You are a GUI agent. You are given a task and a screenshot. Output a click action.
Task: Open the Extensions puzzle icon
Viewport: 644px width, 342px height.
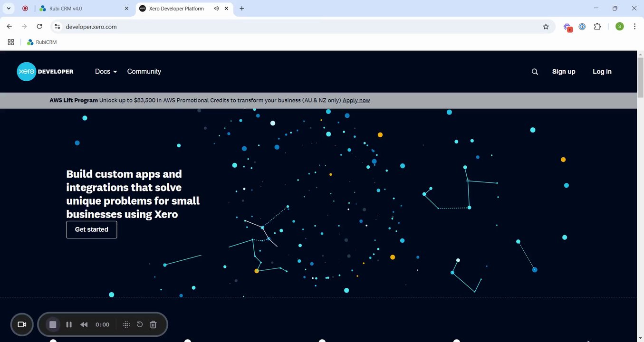tap(597, 27)
